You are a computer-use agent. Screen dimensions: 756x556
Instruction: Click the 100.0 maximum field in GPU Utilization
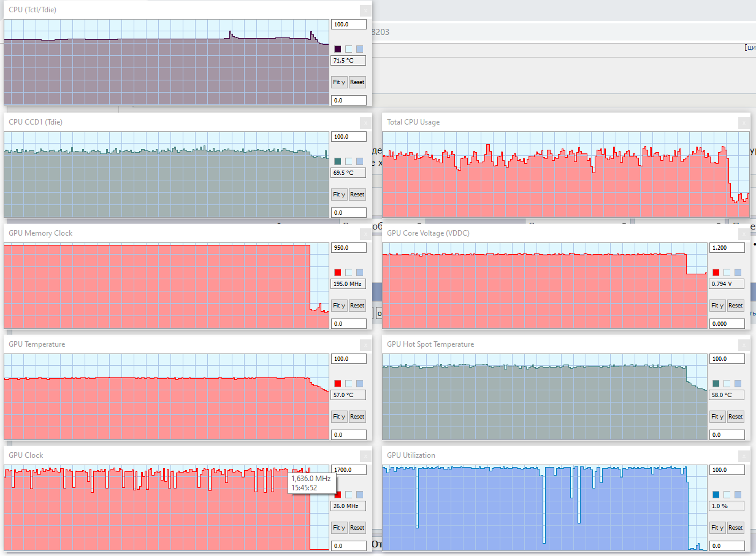727,470
